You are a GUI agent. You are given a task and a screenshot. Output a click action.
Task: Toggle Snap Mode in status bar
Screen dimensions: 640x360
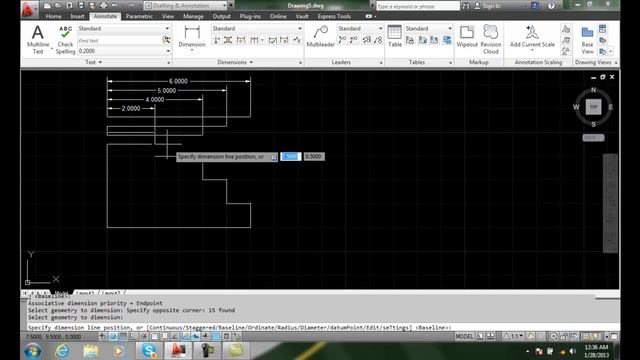pyautogui.click(x=113, y=337)
